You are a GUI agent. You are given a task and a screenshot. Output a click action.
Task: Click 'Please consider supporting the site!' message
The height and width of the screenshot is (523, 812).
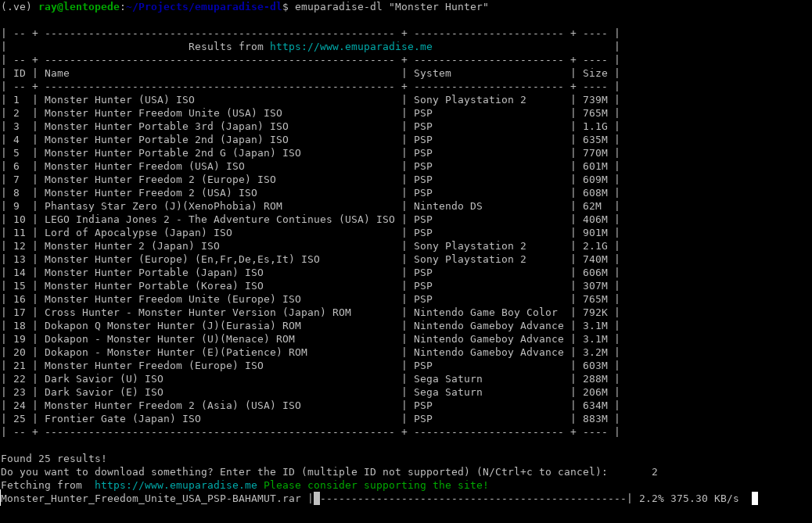point(376,485)
